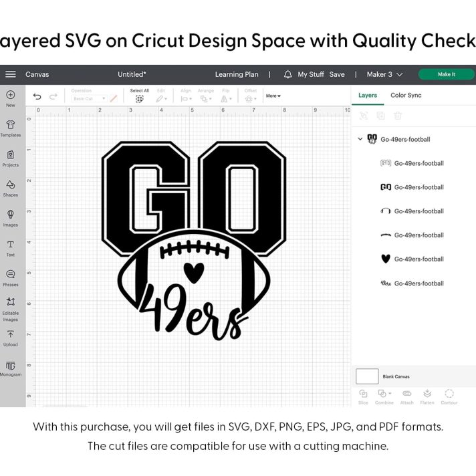Viewport: 476px width, 476px height.
Task: Collapse the Go-49ers-football group
Action: [x=360, y=139]
